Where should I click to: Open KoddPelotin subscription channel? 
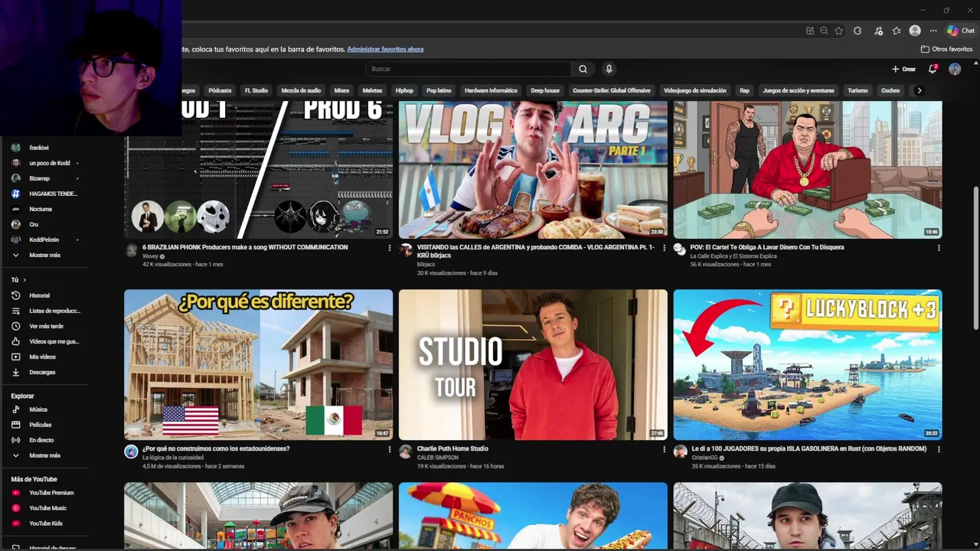pos(44,240)
